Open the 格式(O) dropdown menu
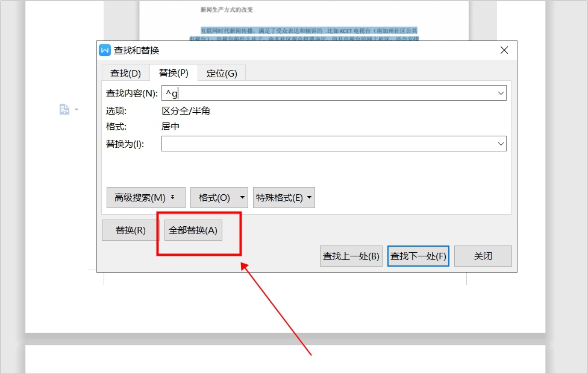Viewport: 588px width, 374px height. click(219, 197)
